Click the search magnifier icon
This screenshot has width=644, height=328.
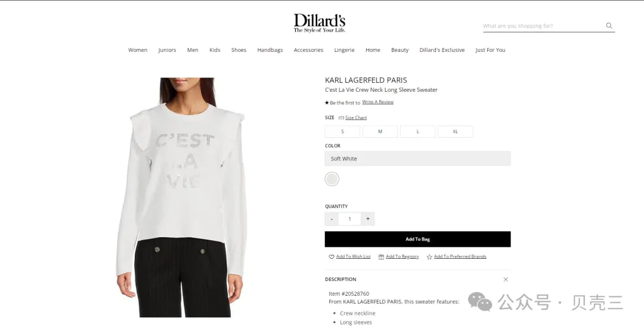tap(609, 26)
